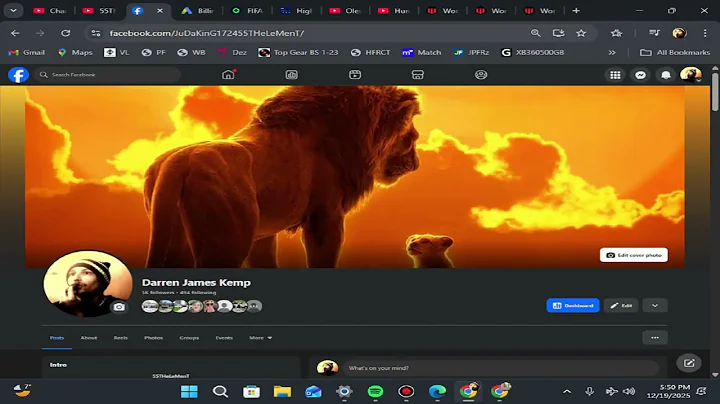Open the professional dashboard bar-chart icon in top nav

coord(292,75)
